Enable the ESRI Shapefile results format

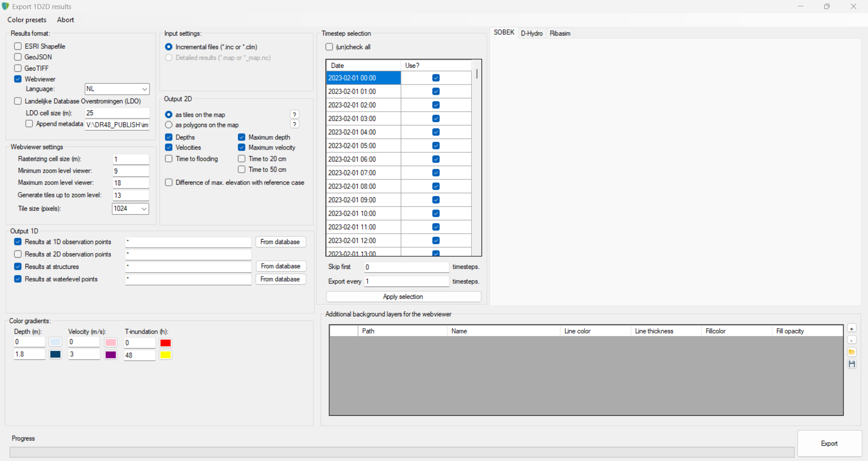click(x=18, y=46)
